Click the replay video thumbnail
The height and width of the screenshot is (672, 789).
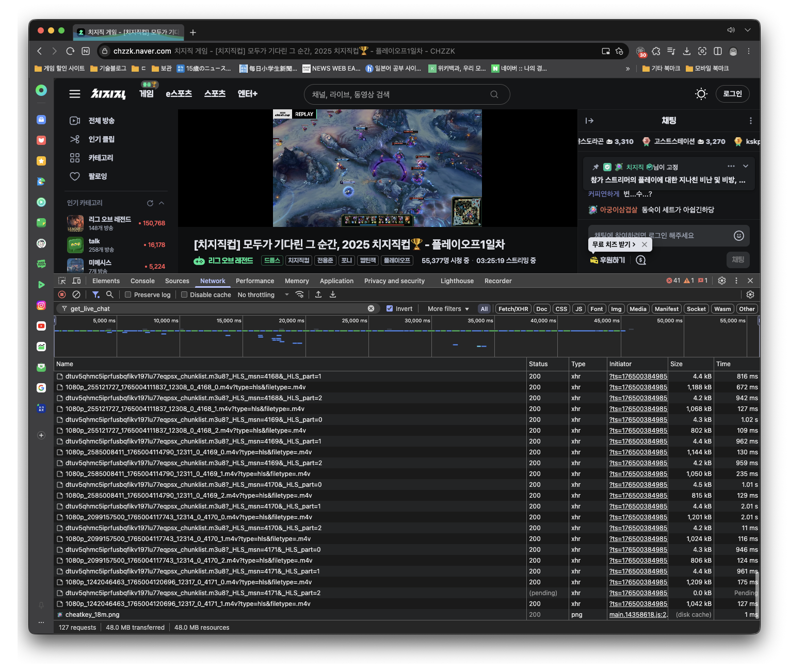tap(377, 168)
